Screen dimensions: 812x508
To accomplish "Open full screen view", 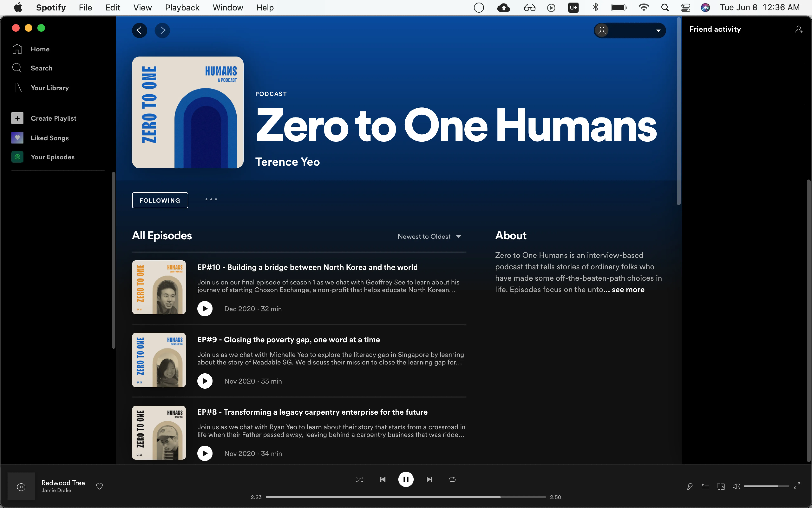I will coord(797,485).
